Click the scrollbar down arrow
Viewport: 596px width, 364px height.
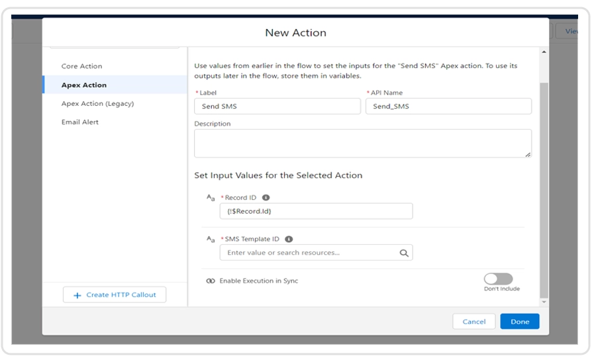tap(544, 302)
